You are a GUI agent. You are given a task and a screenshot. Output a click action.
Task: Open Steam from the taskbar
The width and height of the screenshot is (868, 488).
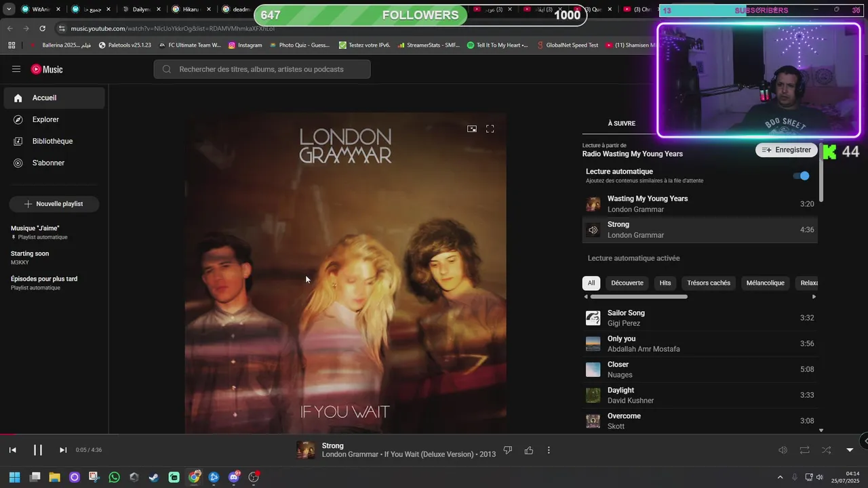(154, 477)
